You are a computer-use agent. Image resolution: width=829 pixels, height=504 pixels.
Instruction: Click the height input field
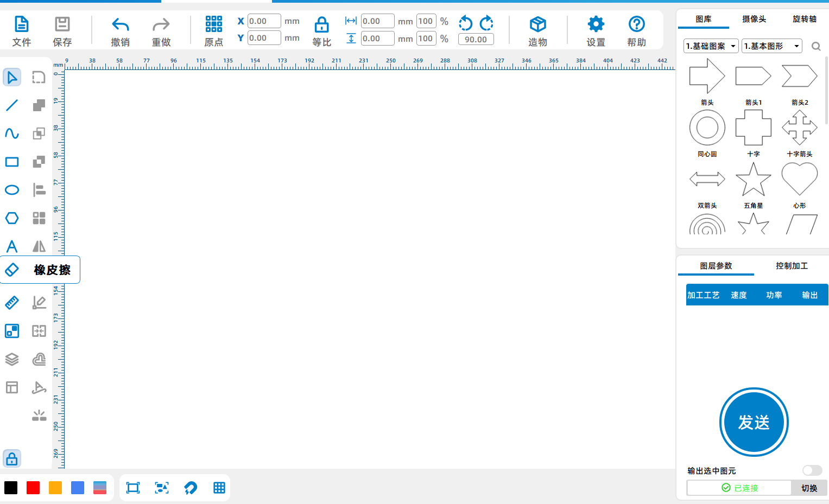(378, 39)
